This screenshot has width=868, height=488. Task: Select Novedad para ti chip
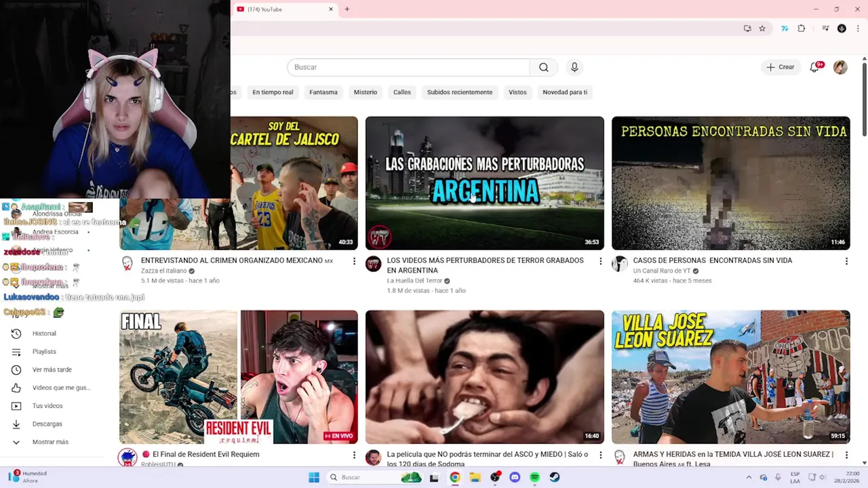coord(565,92)
